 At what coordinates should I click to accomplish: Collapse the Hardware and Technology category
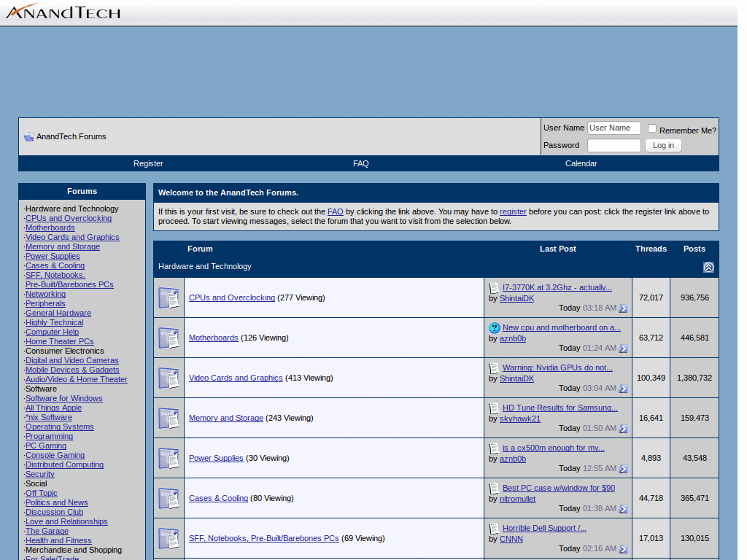pyautogui.click(x=708, y=268)
